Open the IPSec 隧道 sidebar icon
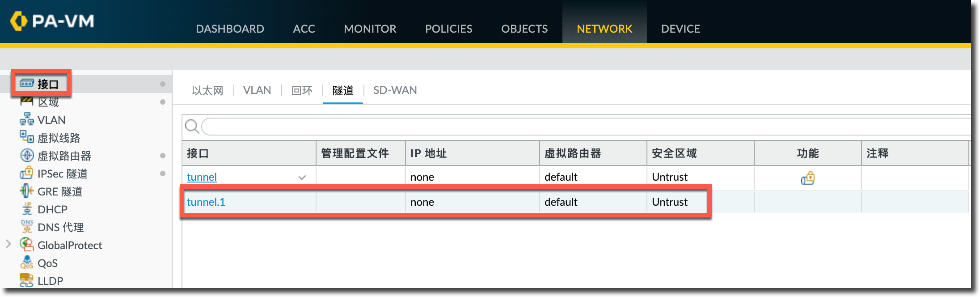The width and height of the screenshot is (980, 297). pyautogui.click(x=27, y=173)
